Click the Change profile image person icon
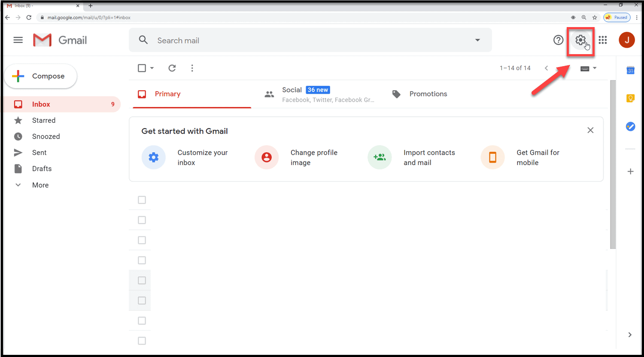Image resolution: width=644 pixels, height=357 pixels. (x=267, y=157)
